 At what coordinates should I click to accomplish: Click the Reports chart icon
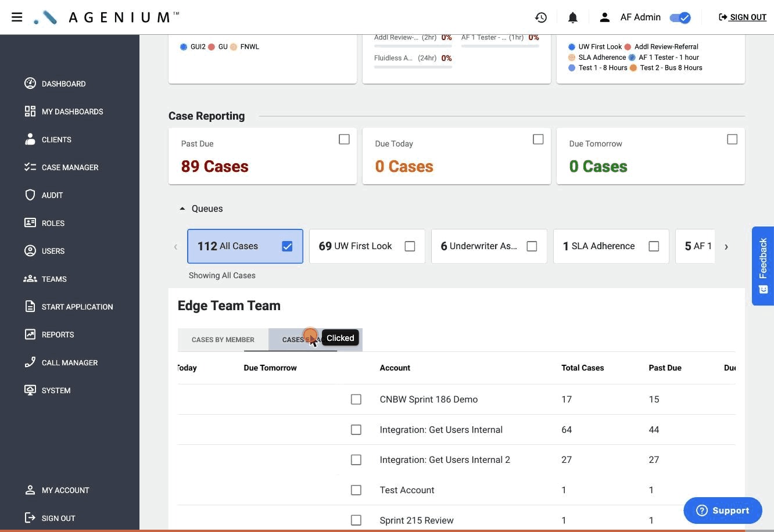pyautogui.click(x=30, y=334)
